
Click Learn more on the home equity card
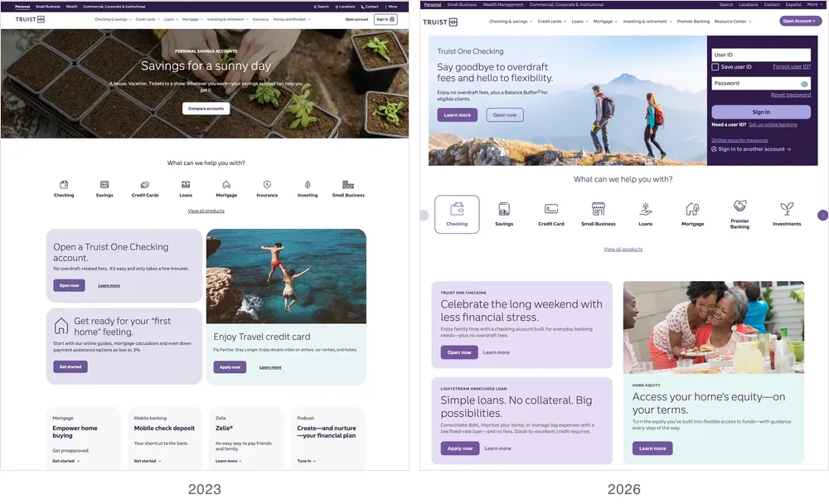[x=652, y=448]
